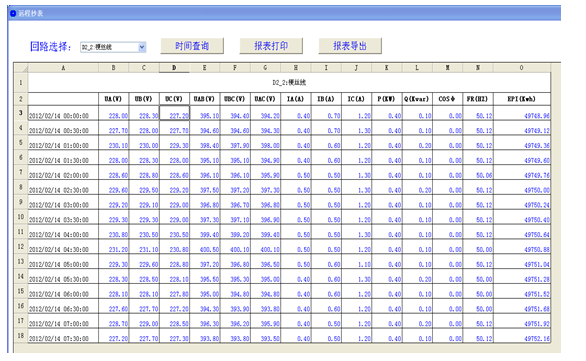This screenshot has height=361, width=586.
Task: Select column D header
Action: [174, 68]
